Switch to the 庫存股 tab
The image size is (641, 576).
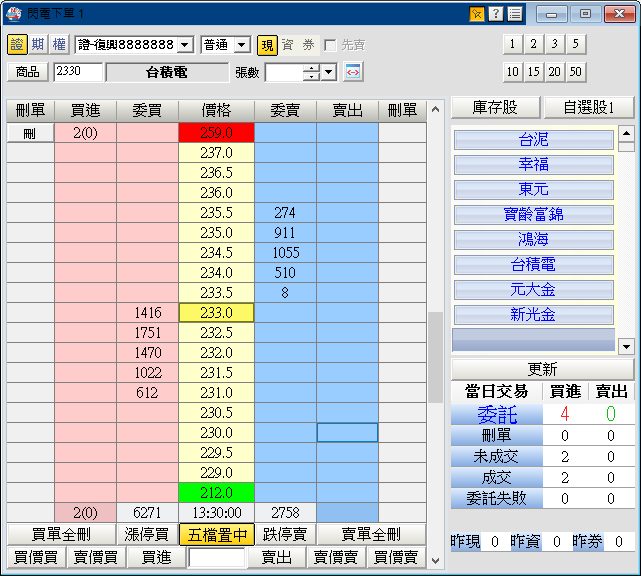click(x=494, y=107)
